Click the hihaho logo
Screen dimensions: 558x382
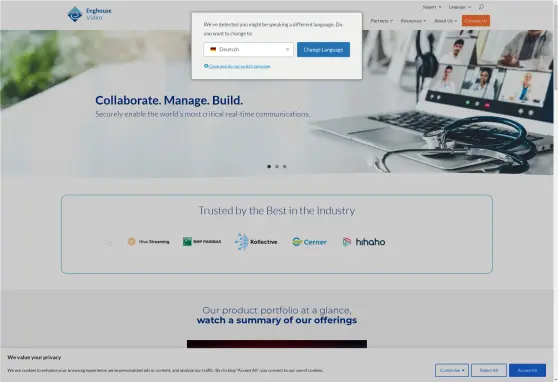pyautogui.click(x=364, y=242)
